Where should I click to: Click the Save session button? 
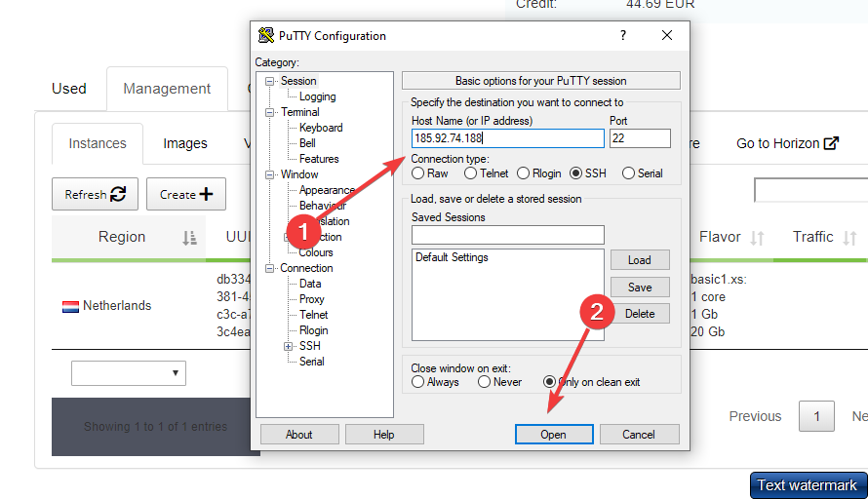[640, 288]
